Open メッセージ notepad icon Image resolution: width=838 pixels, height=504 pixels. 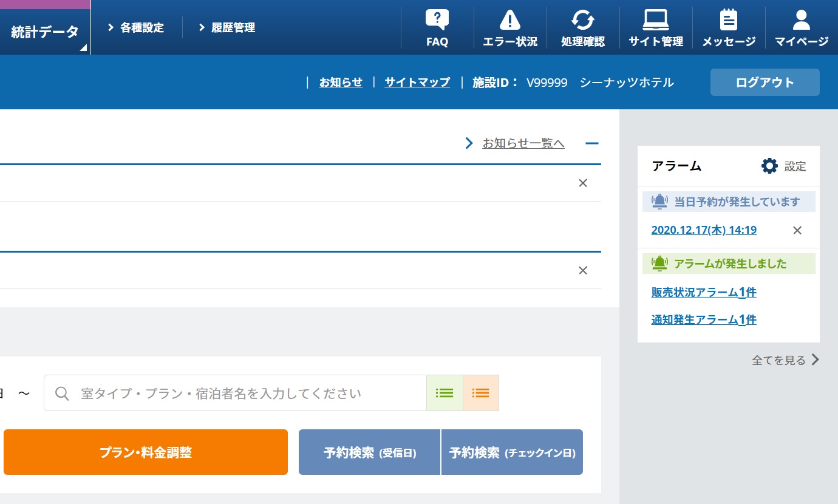pyautogui.click(x=729, y=21)
